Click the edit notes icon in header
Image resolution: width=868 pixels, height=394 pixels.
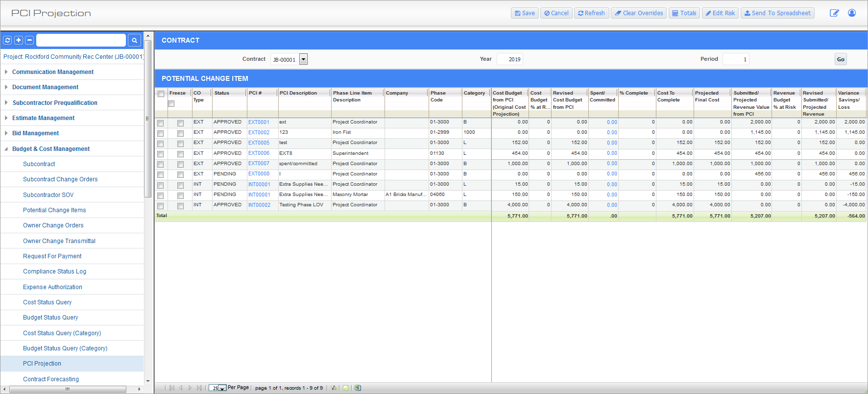click(x=834, y=13)
